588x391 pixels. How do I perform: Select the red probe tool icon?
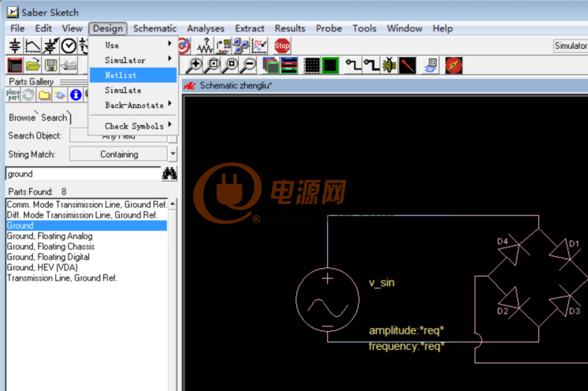tap(408, 65)
